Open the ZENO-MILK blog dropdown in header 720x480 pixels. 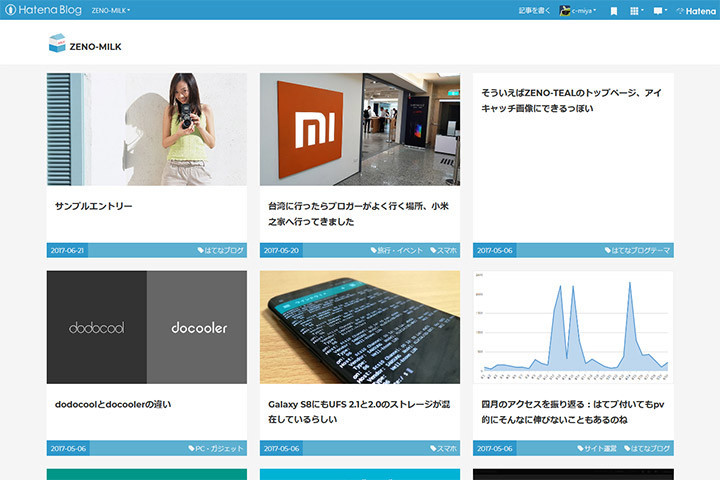(x=111, y=10)
